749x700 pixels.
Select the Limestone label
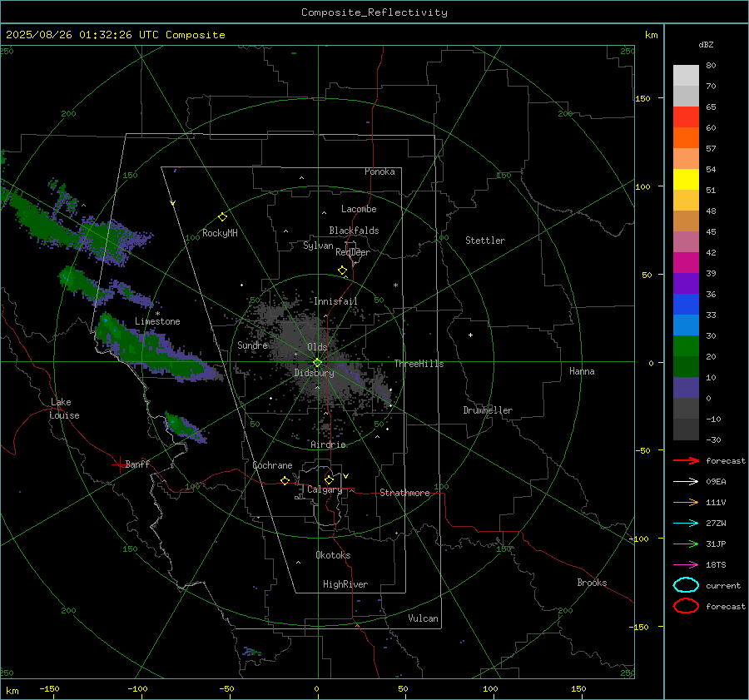[x=157, y=321]
